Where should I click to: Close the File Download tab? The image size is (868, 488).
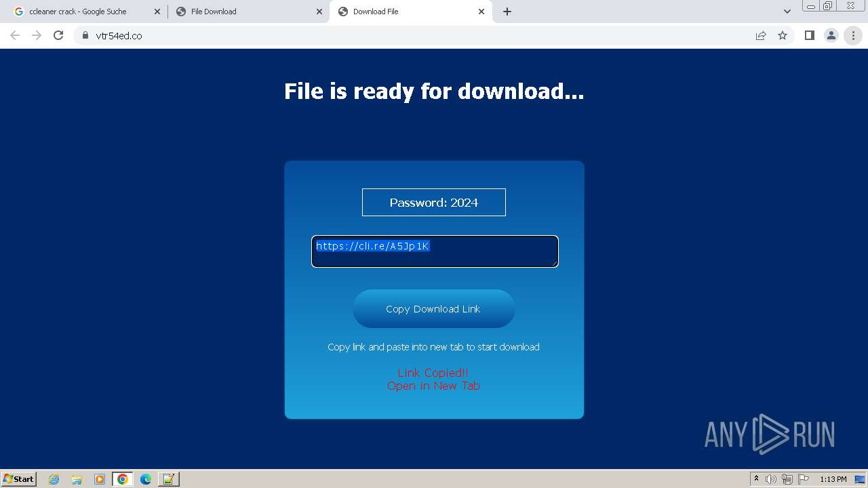click(319, 12)
